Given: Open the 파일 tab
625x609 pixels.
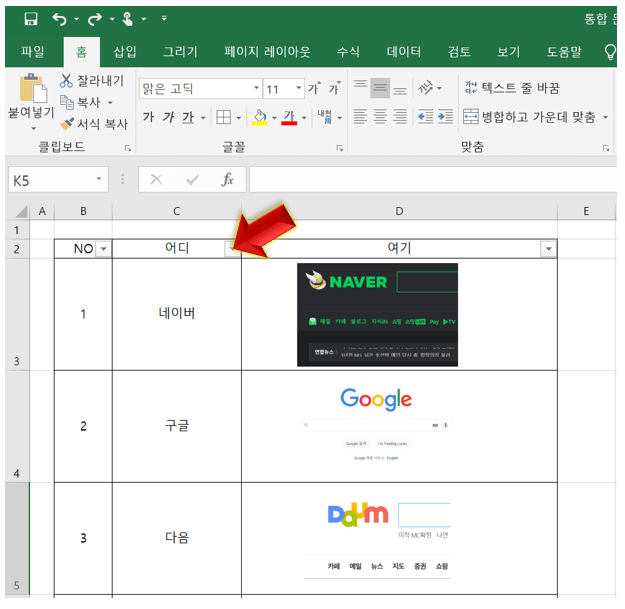Looking at the screenshot, I should (x=32, y=51).
